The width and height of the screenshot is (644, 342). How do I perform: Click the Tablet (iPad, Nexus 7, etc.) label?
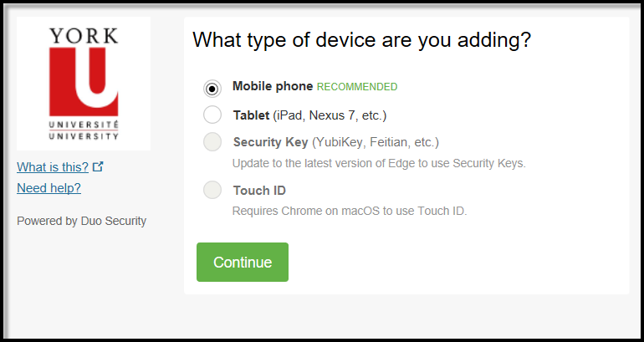(309, 115)
